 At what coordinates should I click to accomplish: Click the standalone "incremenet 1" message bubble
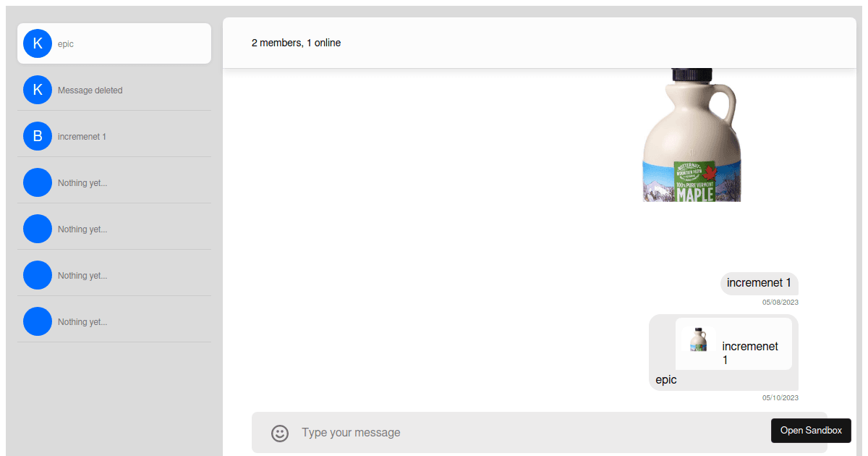click(759, 283)
